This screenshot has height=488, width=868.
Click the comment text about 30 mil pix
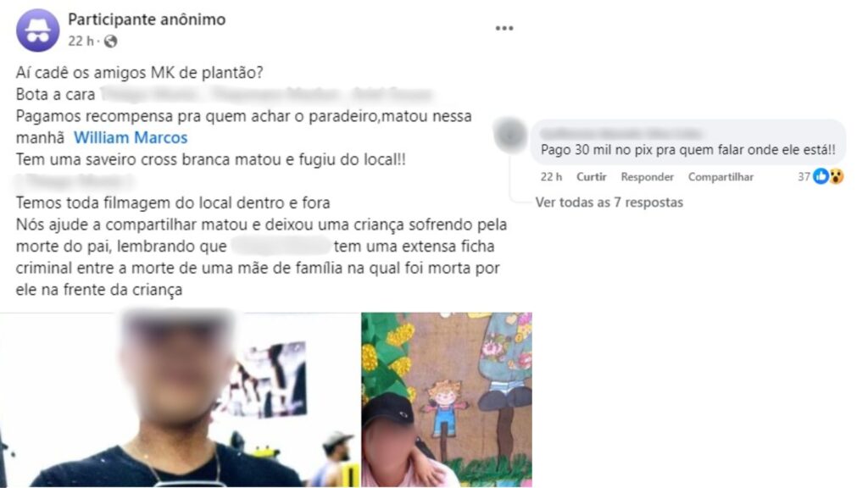[x=688, y=150]
